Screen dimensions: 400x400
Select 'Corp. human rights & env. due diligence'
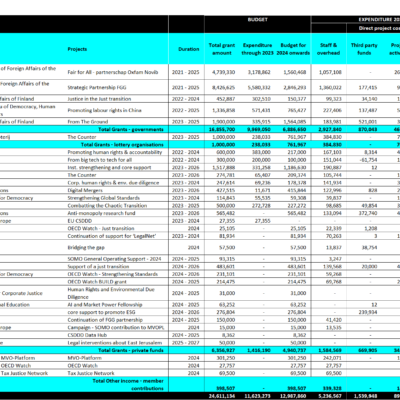[113, 183]
